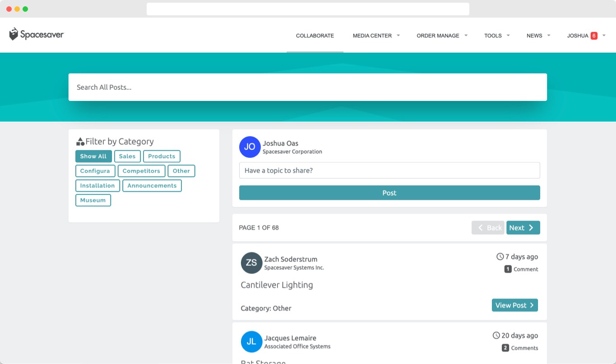616x364 pixels.
Task: Click Zach Soderstrum's name
Action: [x=291, y=259]
